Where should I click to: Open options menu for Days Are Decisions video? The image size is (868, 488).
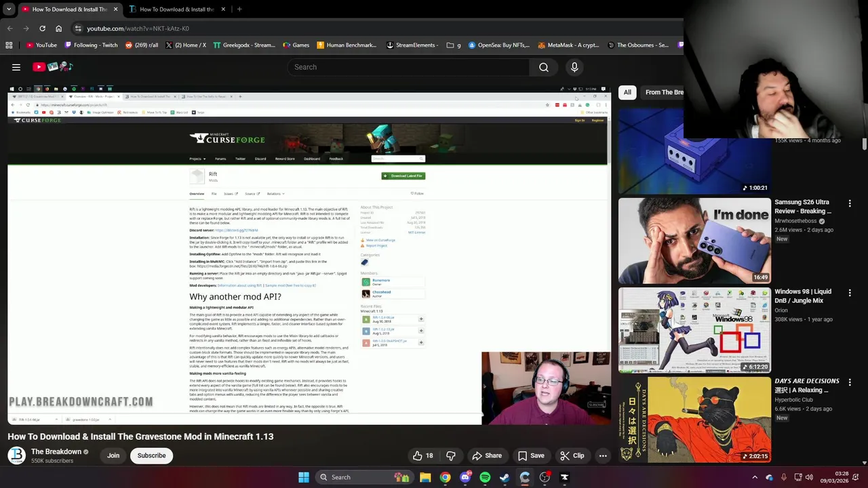pos(849,382)
